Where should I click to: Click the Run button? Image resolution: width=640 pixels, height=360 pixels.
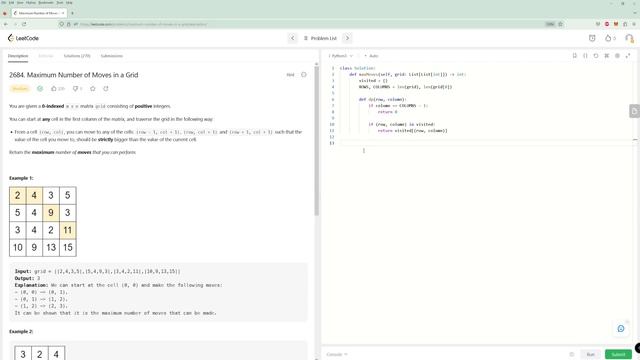tap(591, 354)
